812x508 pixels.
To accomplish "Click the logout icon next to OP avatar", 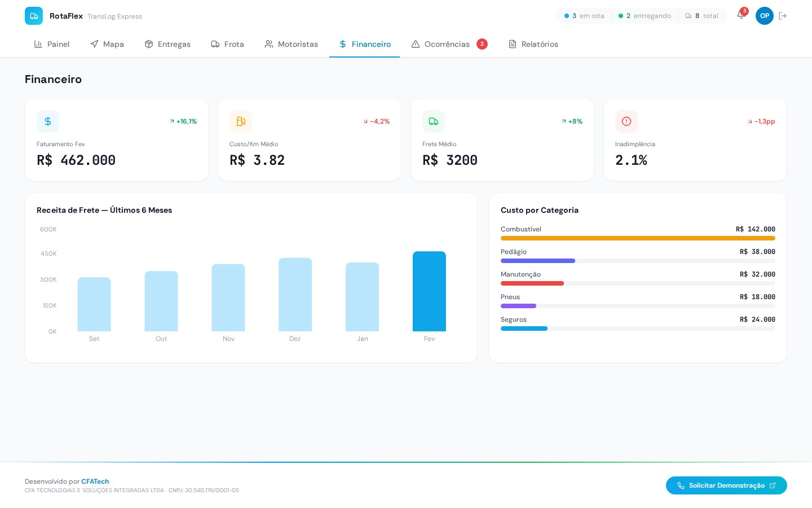I will point(783,16).
